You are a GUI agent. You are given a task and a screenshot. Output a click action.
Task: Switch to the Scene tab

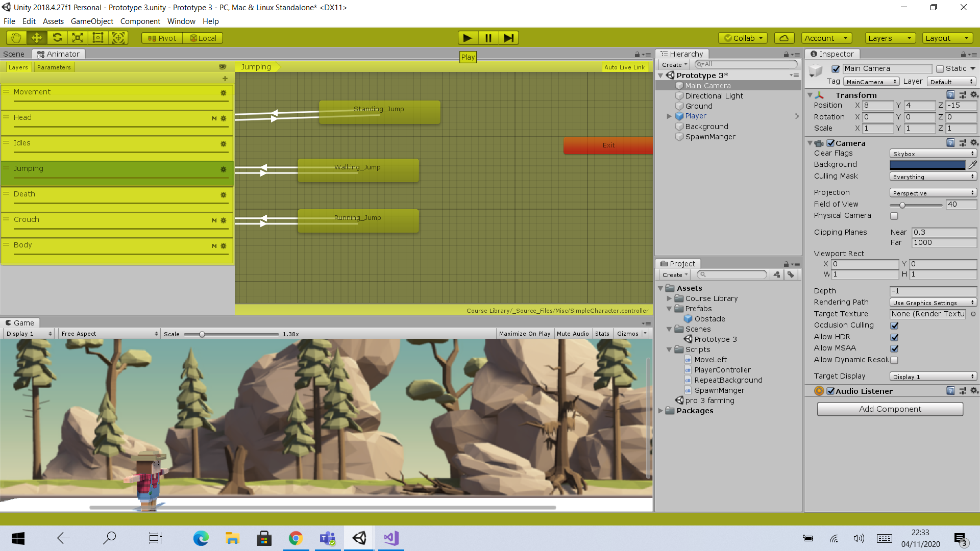14,54
